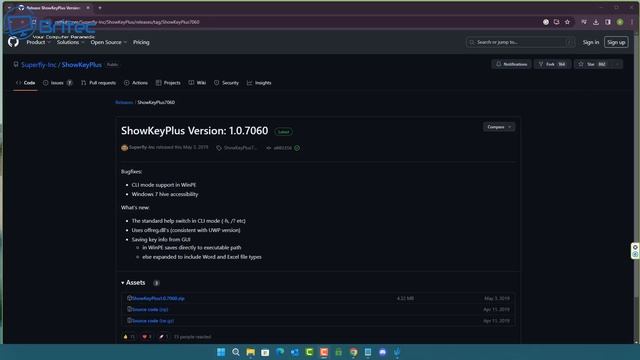Open the browser profile avatar
Image resolution: width=640 pixels, height=360 pixels.
pos(620,22)
